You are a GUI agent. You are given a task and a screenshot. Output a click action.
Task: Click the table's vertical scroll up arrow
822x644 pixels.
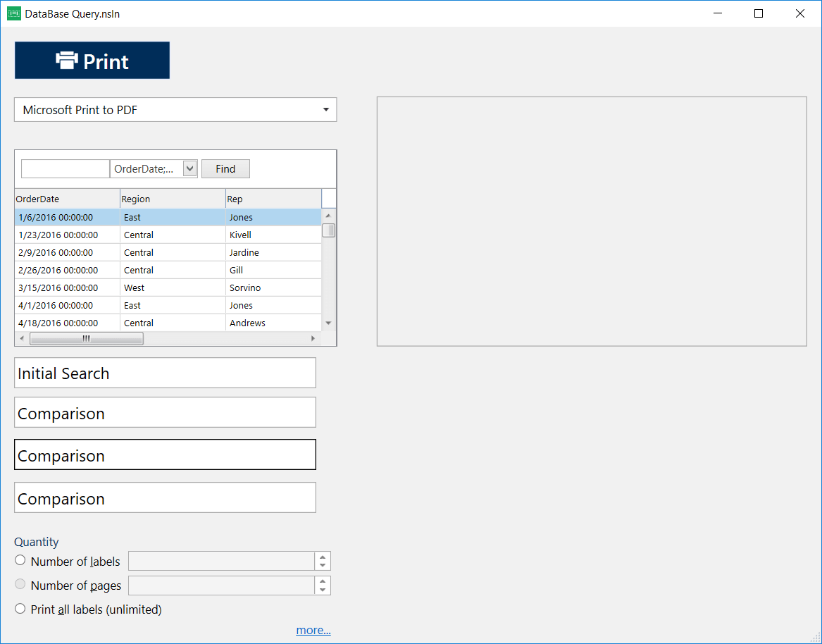tap(329, 216)
